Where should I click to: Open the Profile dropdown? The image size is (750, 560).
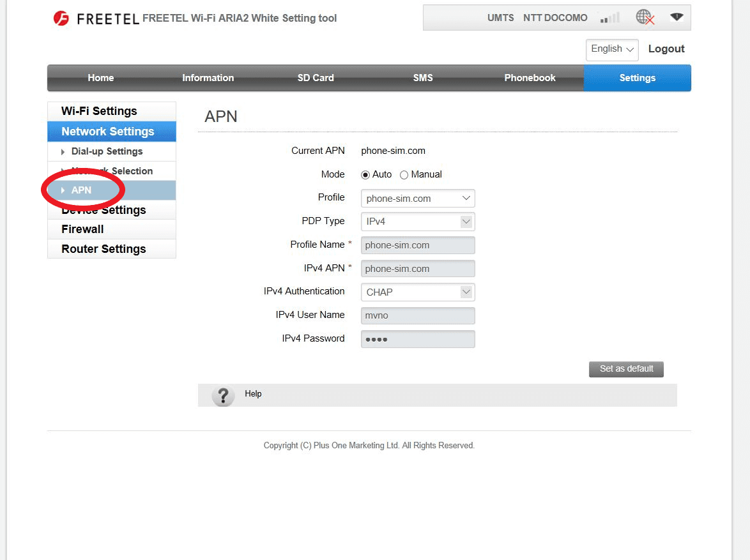(x=418, y=199)
